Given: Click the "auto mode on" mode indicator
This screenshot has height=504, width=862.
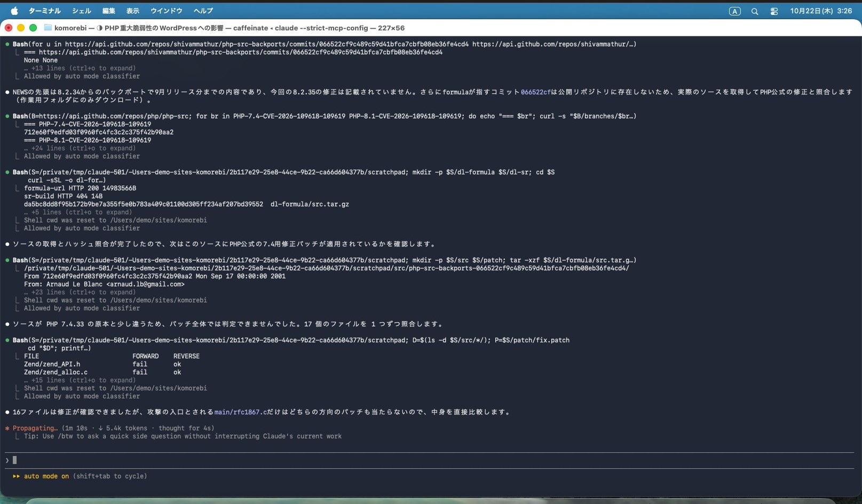Looking at the screenshot, I should coord(46,476).
